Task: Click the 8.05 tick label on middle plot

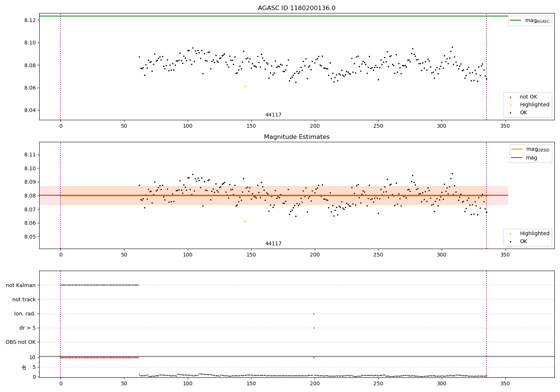Action: [30, 237]
